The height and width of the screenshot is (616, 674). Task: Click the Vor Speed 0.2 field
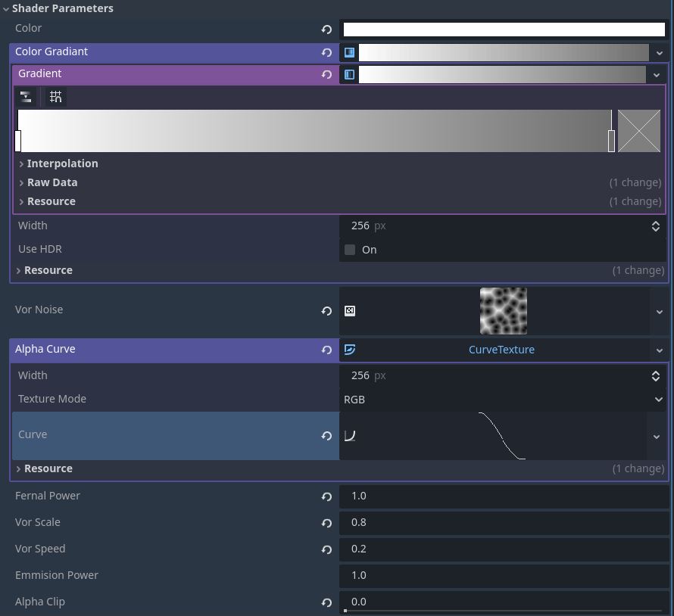pos(504,549)
